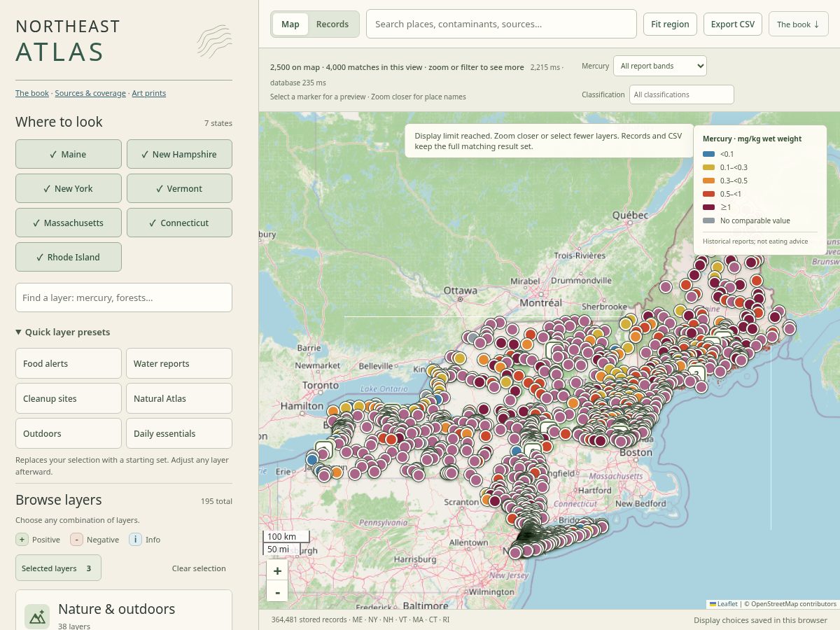840x630 pixels.
Task: Apply the Water reports preset
Action: point(179,363)
